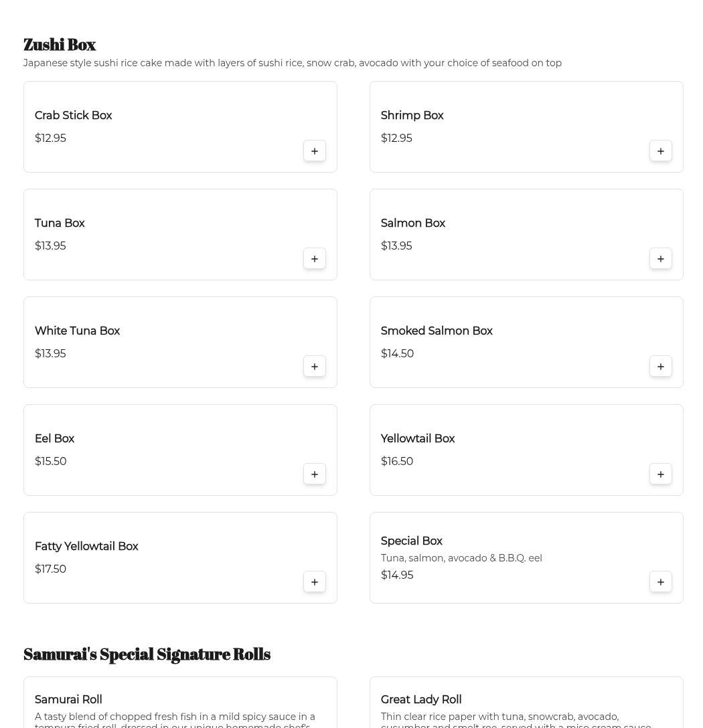The image size is (703, 728).
Task: Click plus icon for Tuna Box
Action: (x=314, y=259)
